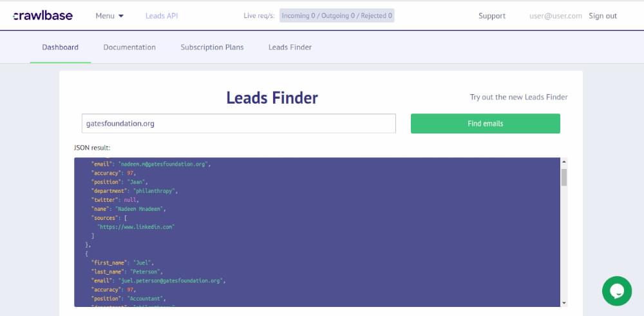This screenshot has width=644, height=316.
Task: Open the chat support bubble
Action: point(616,291)
